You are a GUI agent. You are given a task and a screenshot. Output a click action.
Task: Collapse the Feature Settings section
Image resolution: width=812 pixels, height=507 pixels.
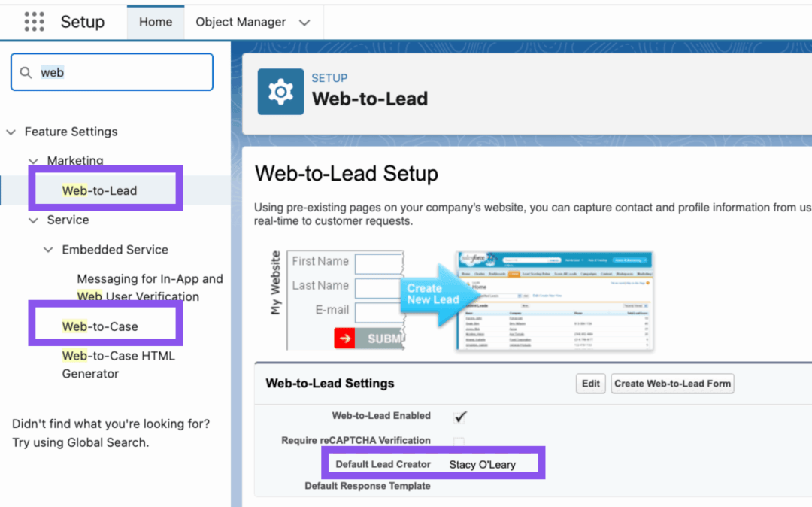(x=11, y=132)
